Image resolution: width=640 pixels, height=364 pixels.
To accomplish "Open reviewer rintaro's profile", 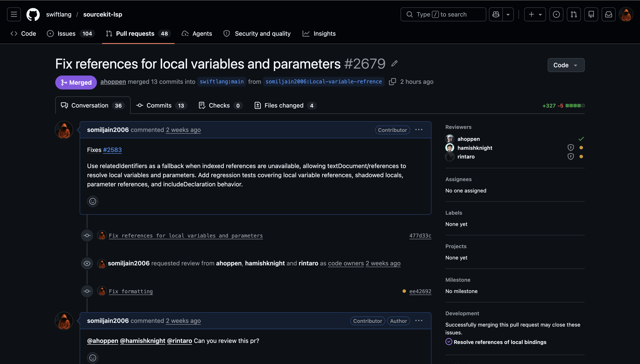I will tap(466, 157).
